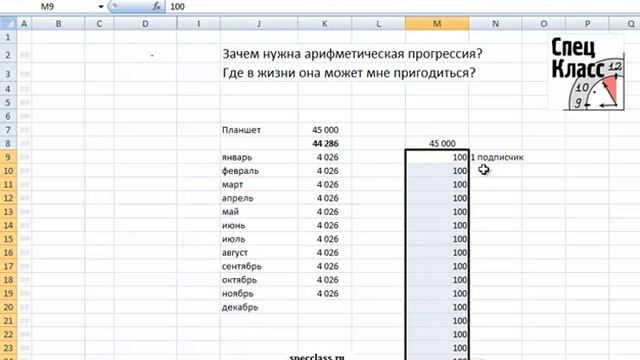The width and height of the screenshot is (640, 360).
Task: Select column A header
Action: (24, 24)
